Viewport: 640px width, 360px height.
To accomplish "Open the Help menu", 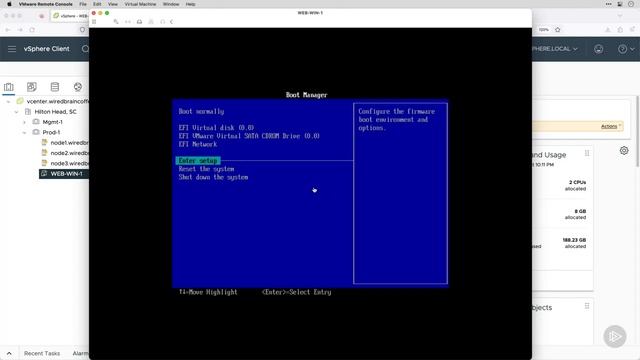I will tap(190, 4).
